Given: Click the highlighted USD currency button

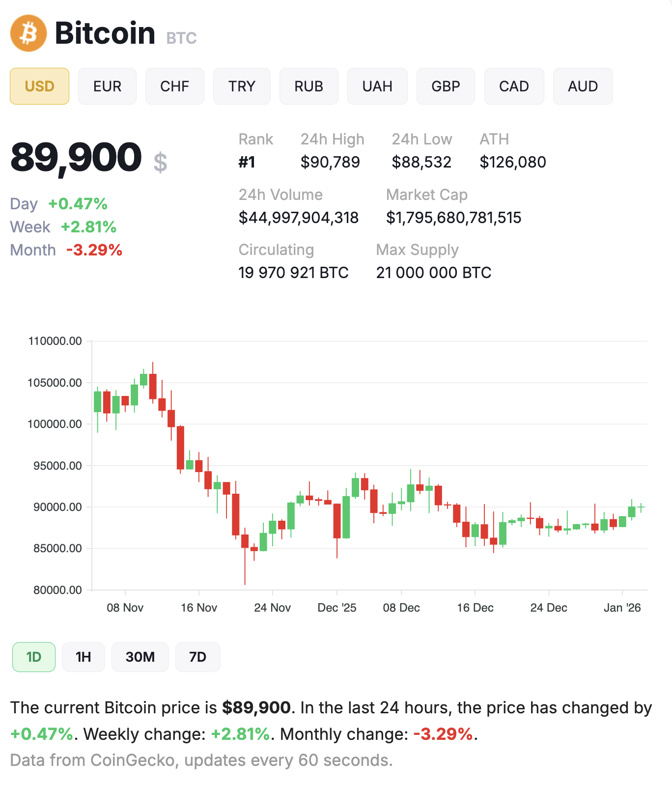Looking at the screenshot, I should point(39,86).
